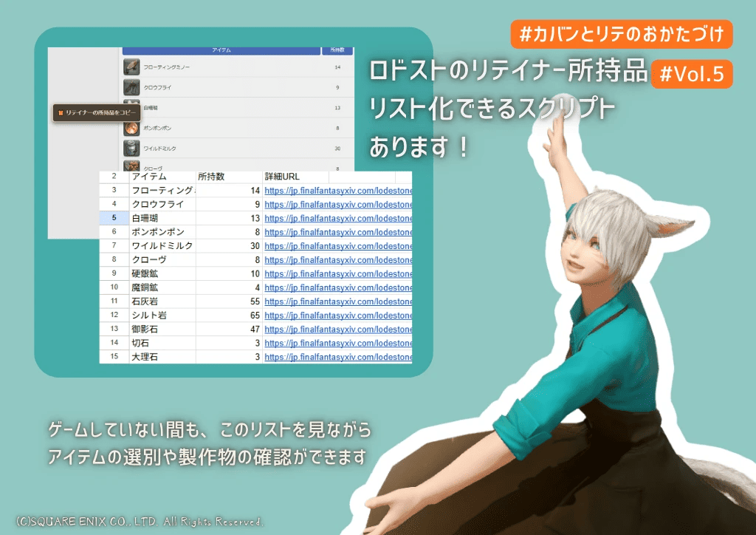
Task: Select the 詳細URL header cell
Action: pyautogui.click(x=295, y=177)
